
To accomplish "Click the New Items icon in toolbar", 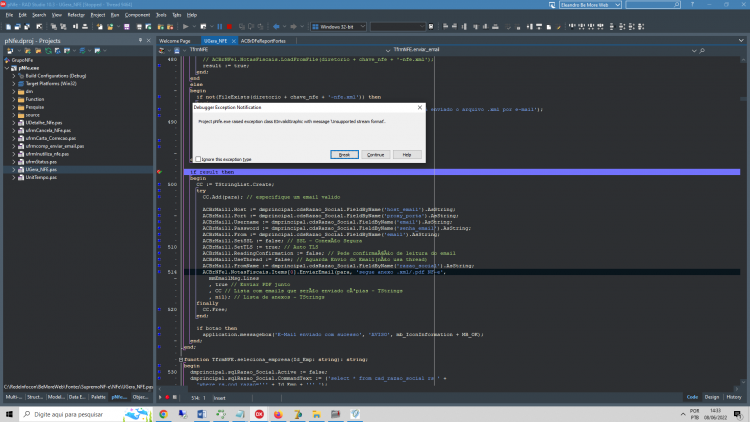I will [8, 27].
